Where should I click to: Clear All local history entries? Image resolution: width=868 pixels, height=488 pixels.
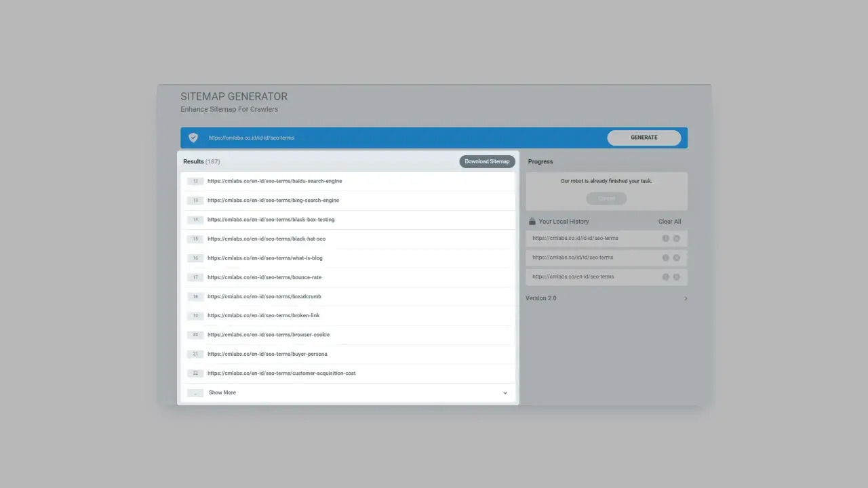pyautogui.click(x=669, y=221)
